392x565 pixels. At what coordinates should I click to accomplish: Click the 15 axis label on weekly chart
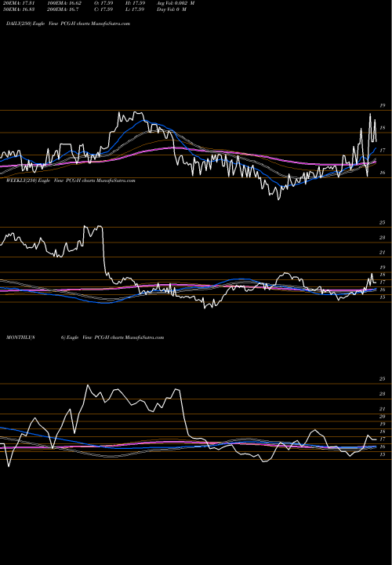(383, 297)
